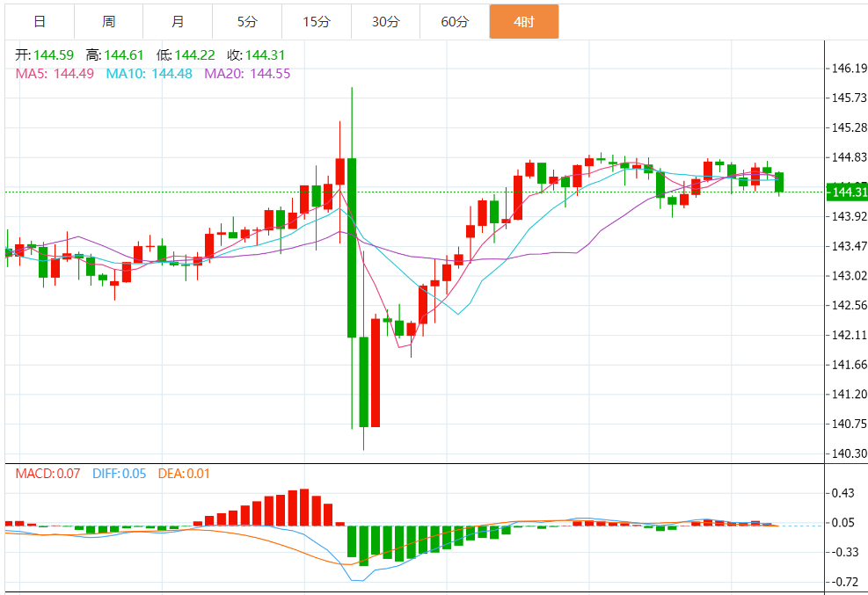The height and width of the screenshot is (595, 868).
Task: Click the current price tag 144.31 on axis
Action: coord(848,192)
